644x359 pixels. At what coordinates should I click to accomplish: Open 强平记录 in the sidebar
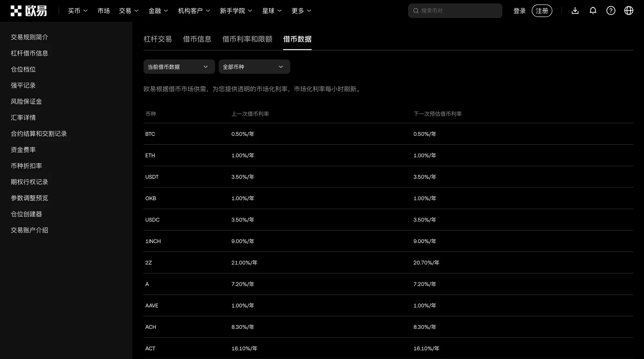[23, 85]
